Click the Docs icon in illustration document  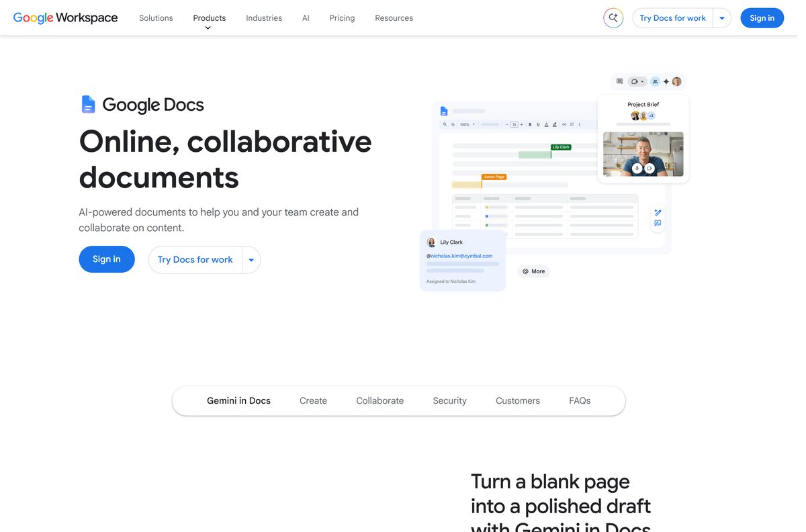click(x=444, y=111)
